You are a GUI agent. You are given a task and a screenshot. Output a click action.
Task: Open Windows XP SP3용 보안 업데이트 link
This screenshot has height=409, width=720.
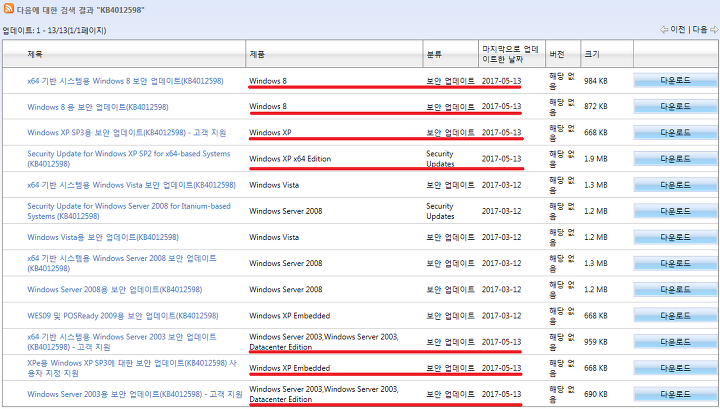coord(127,133)
